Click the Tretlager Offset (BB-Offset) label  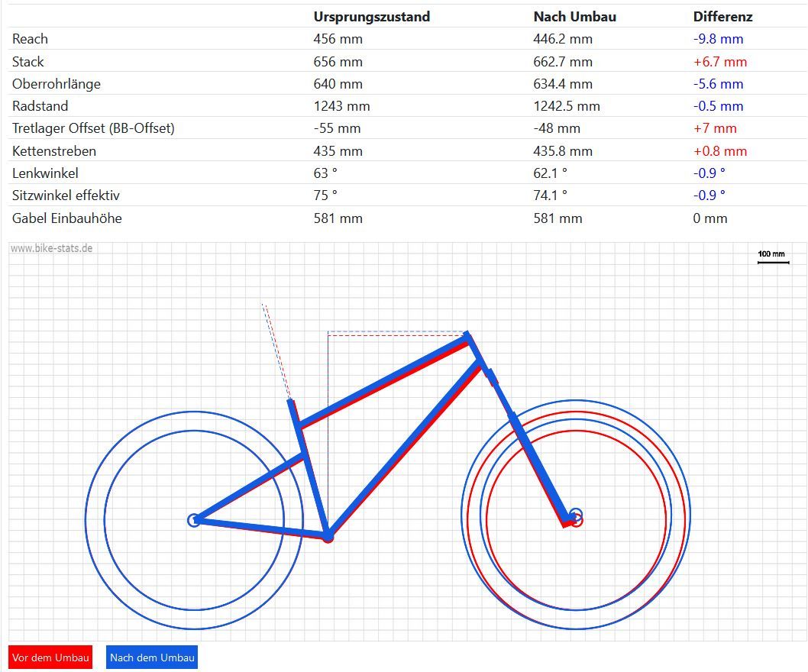pyautogui.click(x=93, y=128)
